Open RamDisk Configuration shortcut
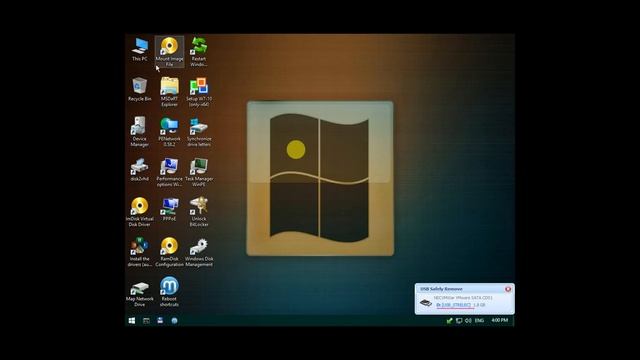640x360 pixels. pyautogui.click(x=169, y=251)
